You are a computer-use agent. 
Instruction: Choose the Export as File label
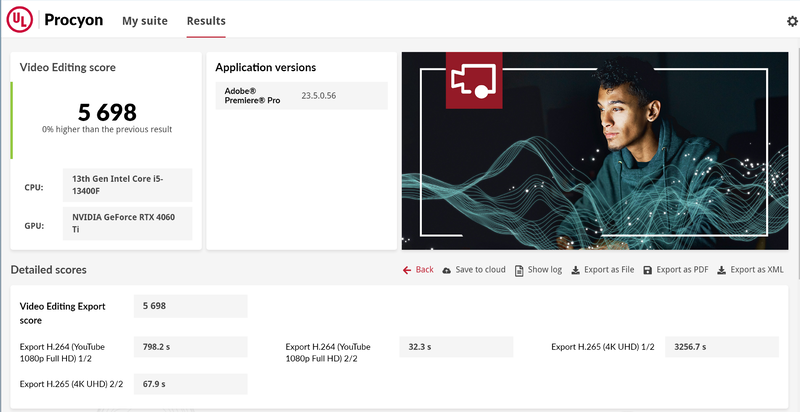pyautogui.click(x=609, y=270)
